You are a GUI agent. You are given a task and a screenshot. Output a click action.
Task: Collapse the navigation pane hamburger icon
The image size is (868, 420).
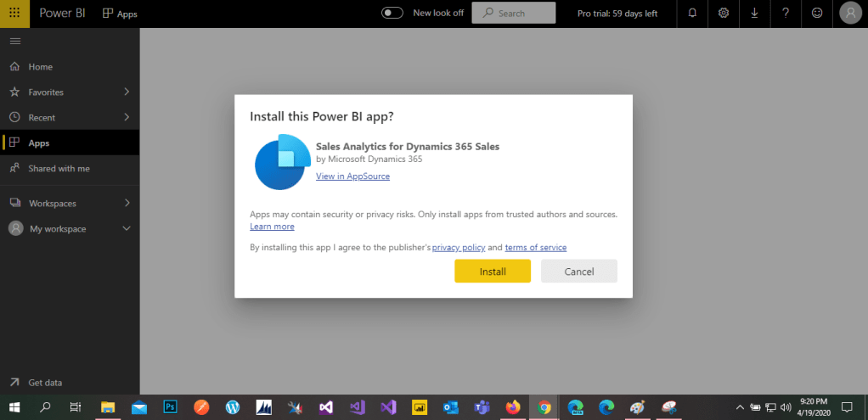pyautogui.click(x=14, y=42)
